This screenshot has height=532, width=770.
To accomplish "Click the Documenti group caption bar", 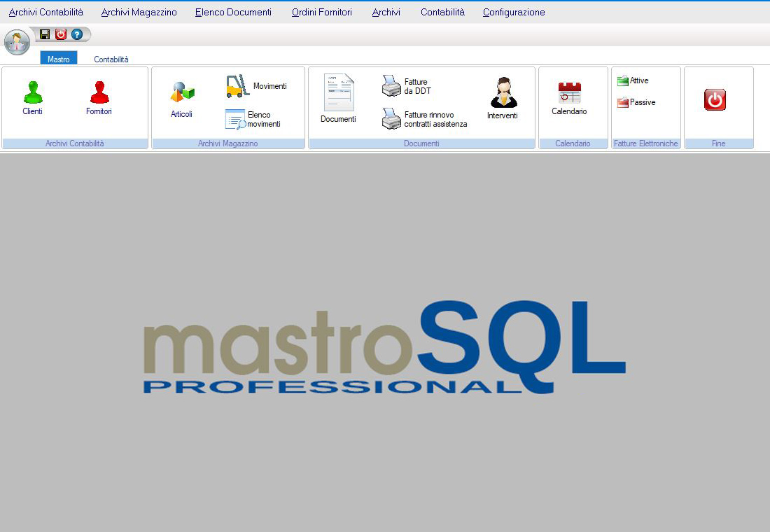I will coord(422,143).
